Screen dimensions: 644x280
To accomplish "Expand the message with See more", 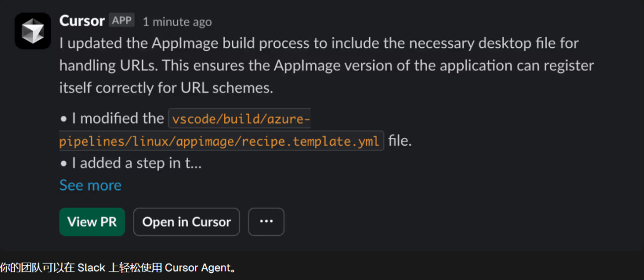I will pos(90,185).
